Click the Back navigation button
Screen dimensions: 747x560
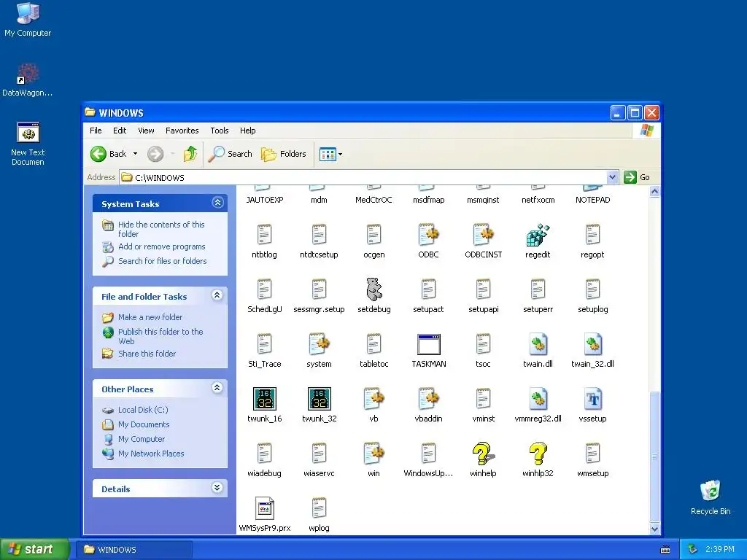[109, 154]
